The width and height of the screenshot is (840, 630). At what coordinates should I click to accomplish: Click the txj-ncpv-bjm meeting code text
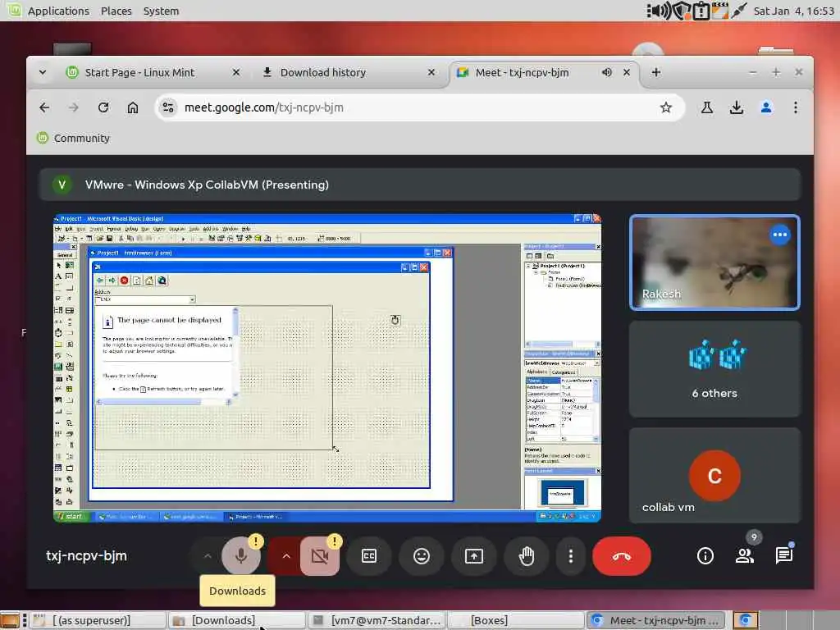(86, 556)
